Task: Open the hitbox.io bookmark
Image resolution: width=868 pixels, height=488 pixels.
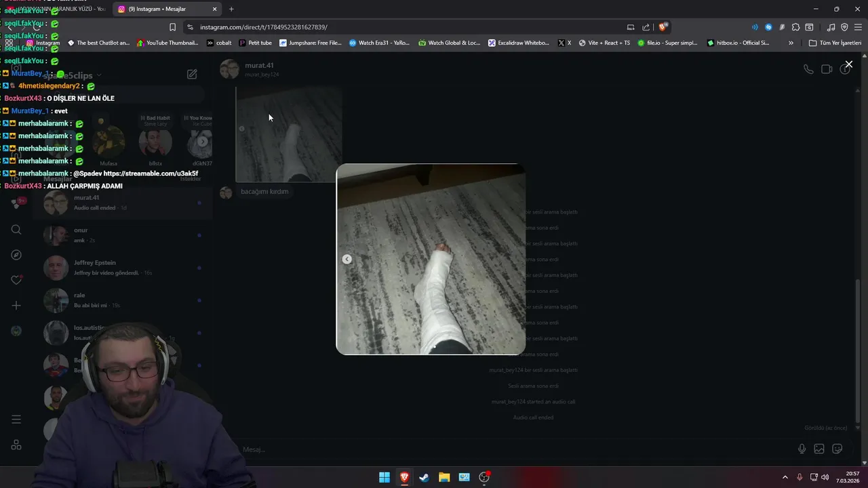Action: point(738,43)
